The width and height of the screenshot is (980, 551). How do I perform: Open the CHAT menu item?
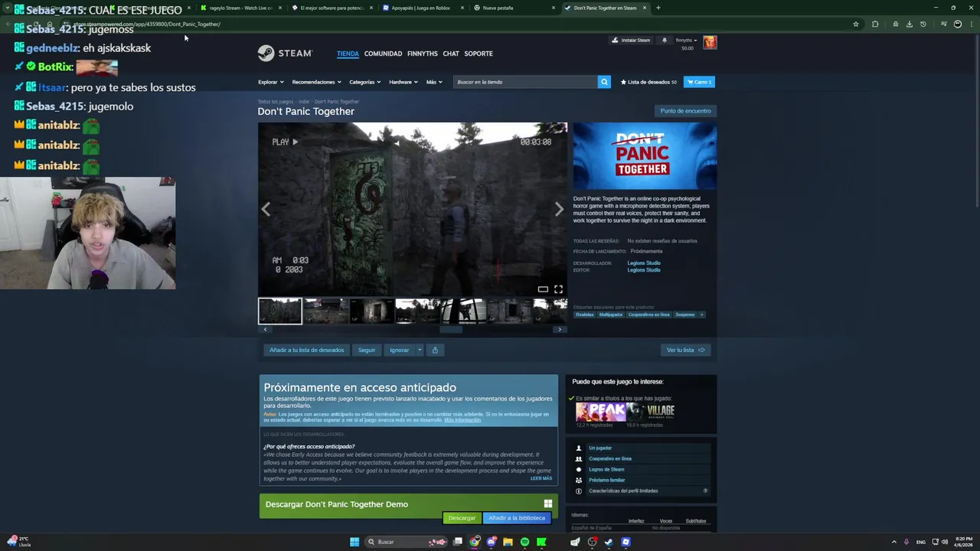pyautogui.click(x=451, y=54)
